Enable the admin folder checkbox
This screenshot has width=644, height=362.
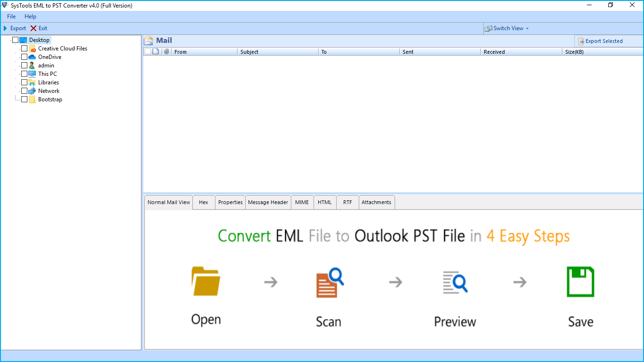point(25,66)
